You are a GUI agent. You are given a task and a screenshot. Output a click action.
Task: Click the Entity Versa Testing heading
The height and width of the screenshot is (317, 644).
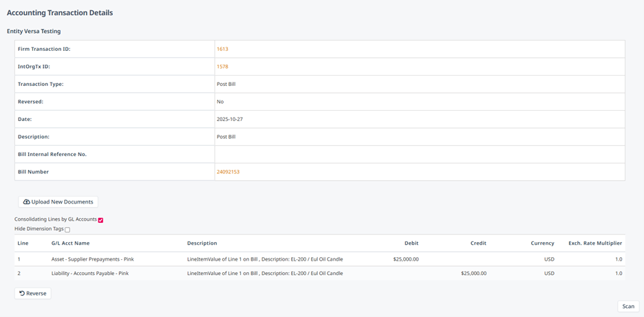point(34,31)
